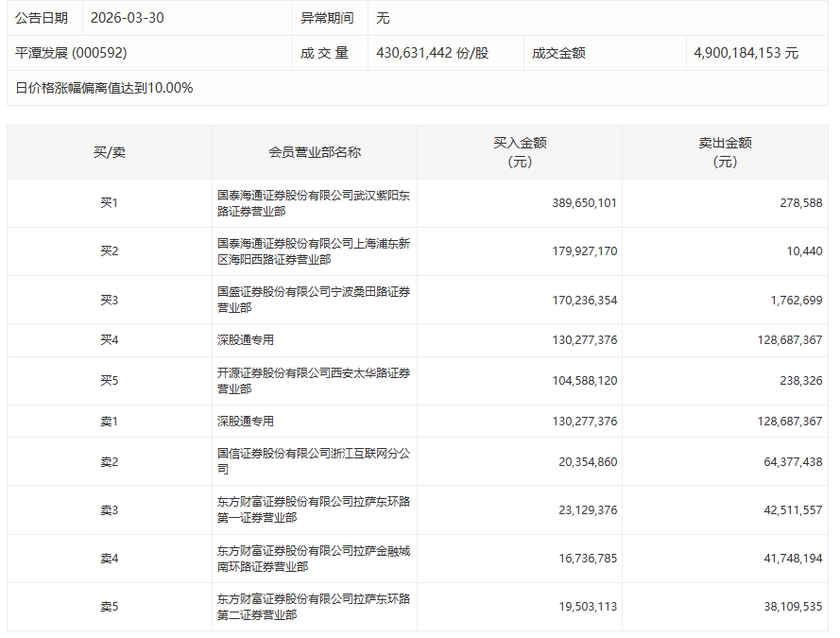The height and width of the screenshot is (638, 840).
Task: Click the 日价格涨幅偏离值达到10.00% reason text
Action: (x=104, y=88)
